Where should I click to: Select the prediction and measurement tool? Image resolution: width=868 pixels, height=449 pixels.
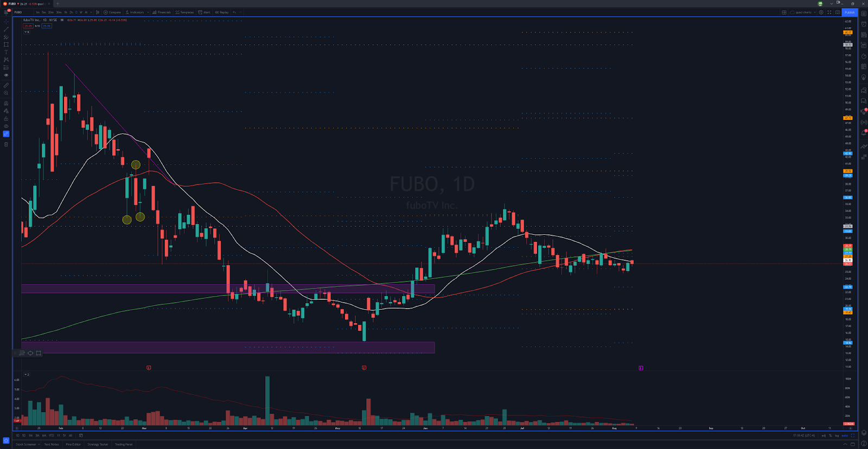pos(6,68)
